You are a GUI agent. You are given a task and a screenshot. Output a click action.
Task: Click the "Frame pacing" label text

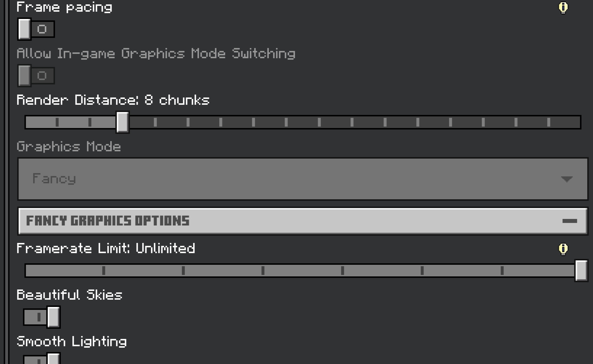tap(64, 7)
